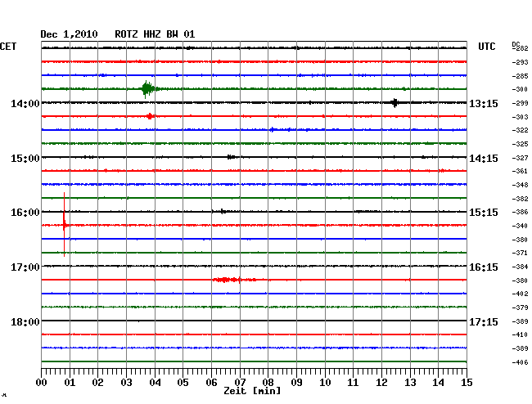Screen dimensions: 532x404
Task: Click the DC offset value -340
Action: coord(520,226)
